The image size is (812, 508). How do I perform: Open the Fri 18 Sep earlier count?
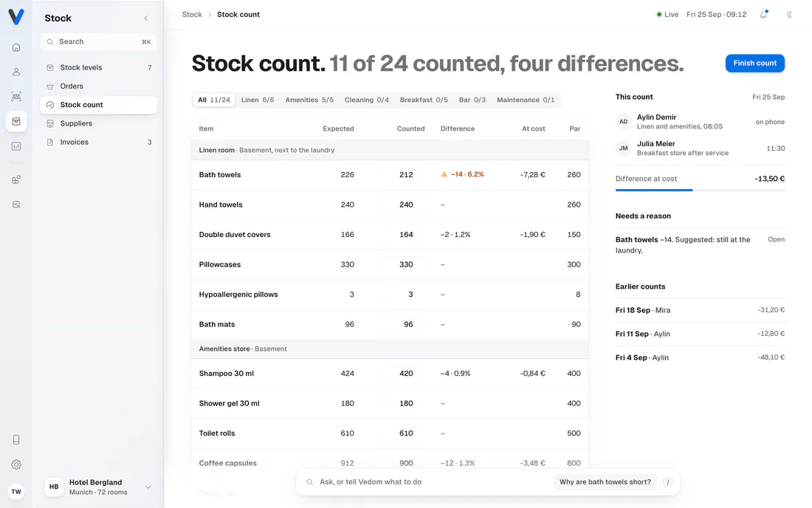point(700,310)
